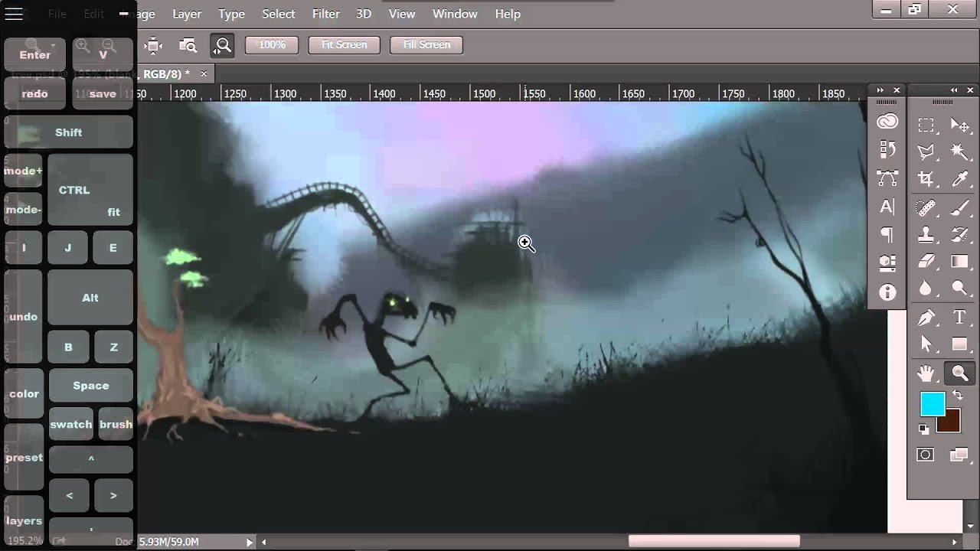Tap the redo overlay key
The height and width of the screenshot is (551, 980).
[34, 93]
